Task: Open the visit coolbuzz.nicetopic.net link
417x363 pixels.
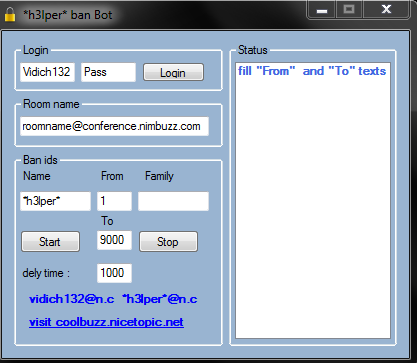Action: coord(106,322)
